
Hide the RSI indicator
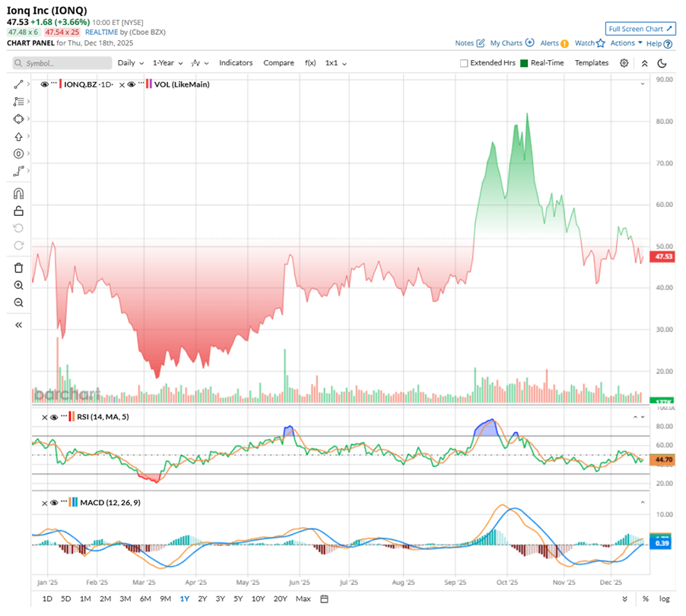tap(54, 418)
